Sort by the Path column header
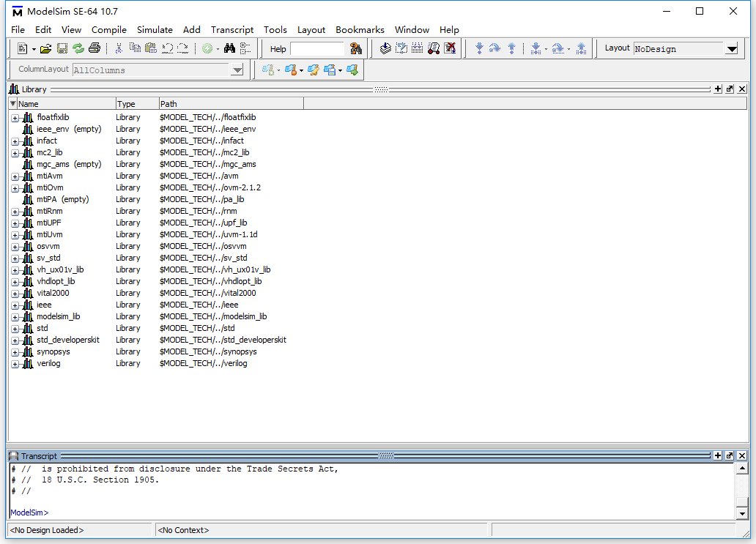 coord(231,103)
